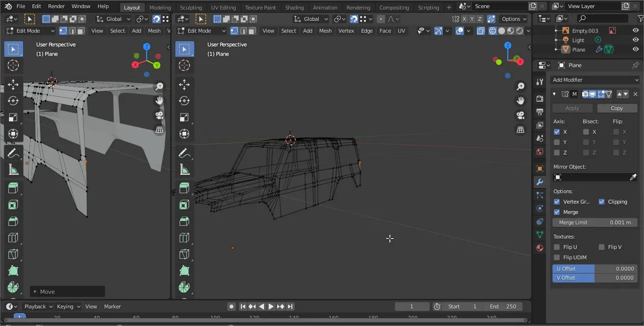644x326 pixels.
Task: Move the Mirror modifier up
Action: (x=619, y=94)
